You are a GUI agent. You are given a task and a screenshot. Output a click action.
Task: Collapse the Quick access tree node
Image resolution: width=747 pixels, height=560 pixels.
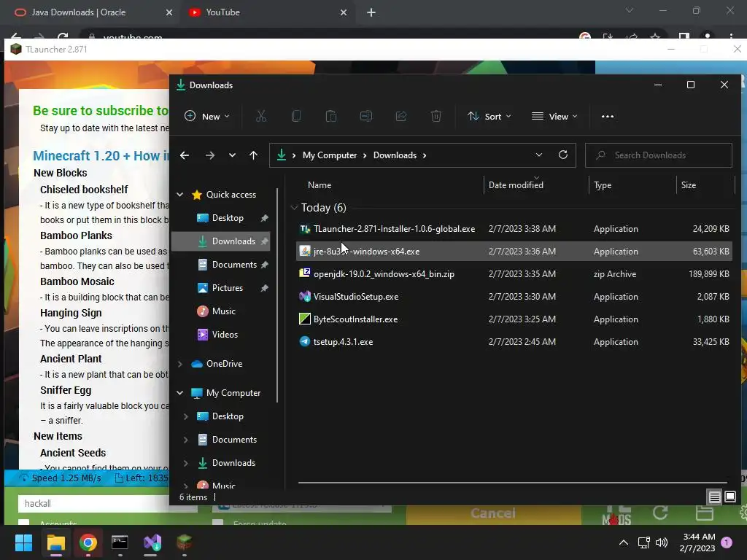click(x=180, y=194)
